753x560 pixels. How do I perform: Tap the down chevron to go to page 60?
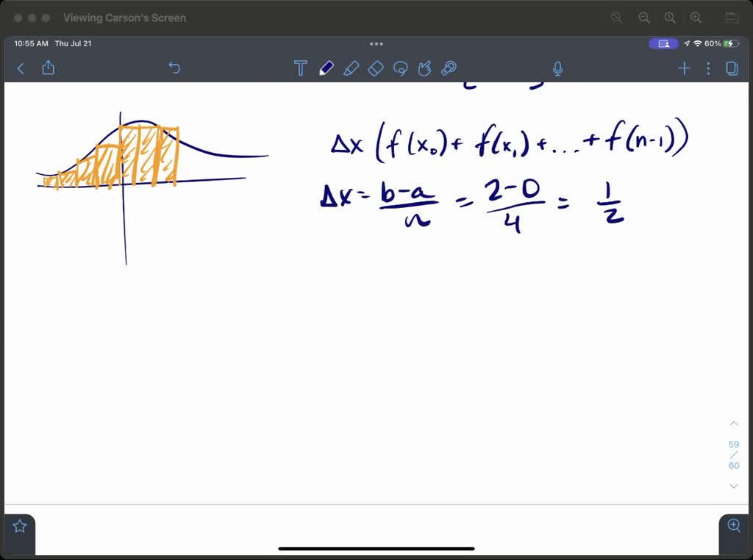click(733, 486)
